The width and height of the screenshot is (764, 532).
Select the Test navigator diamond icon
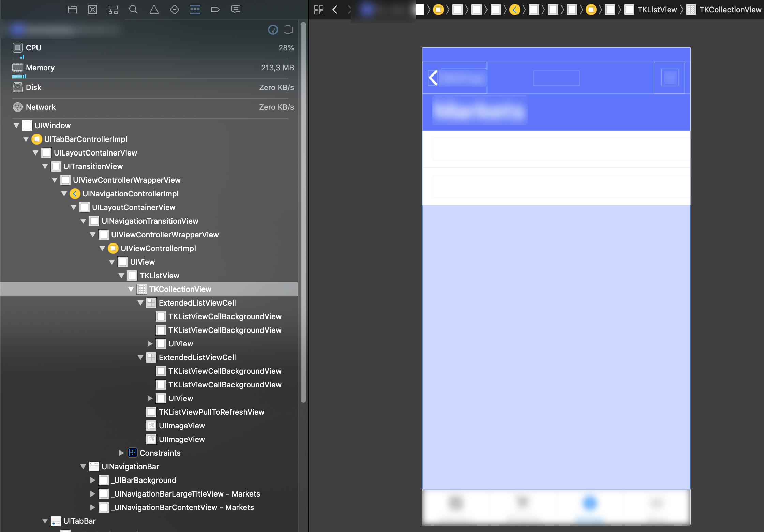click(x=174, y=10)
